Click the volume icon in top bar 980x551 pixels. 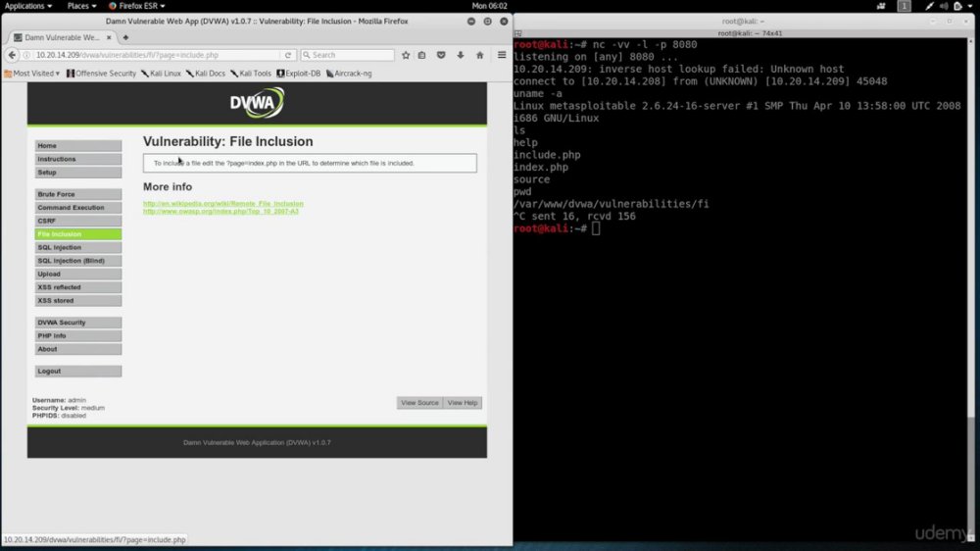tap(944, 6)
